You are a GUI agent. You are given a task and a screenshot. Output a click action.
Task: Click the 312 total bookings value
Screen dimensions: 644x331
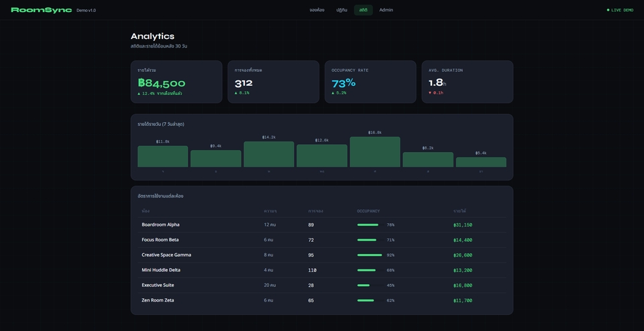coord(244,83)
